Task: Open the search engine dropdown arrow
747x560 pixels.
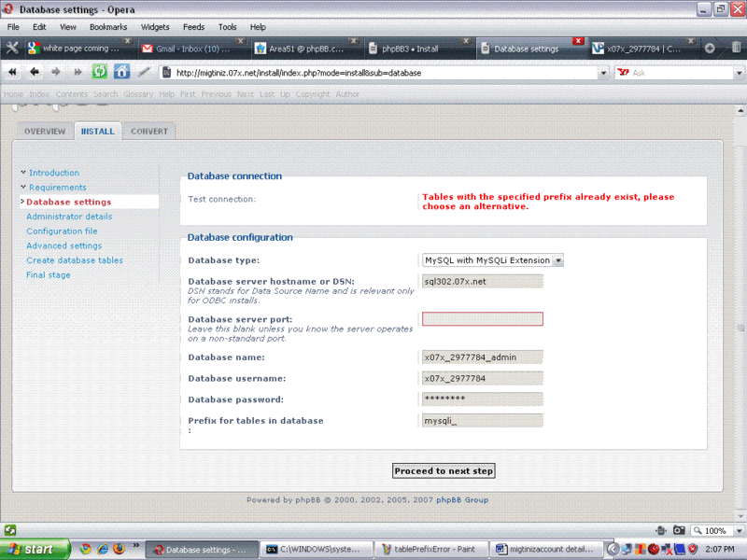Action: click(x=739, y=73)
